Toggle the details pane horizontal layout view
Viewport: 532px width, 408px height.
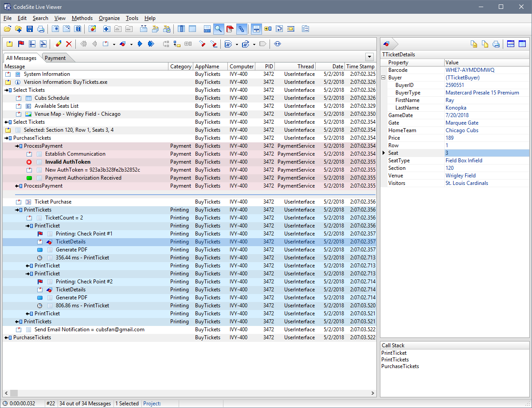pyautogui.click(x=510, y=44)
